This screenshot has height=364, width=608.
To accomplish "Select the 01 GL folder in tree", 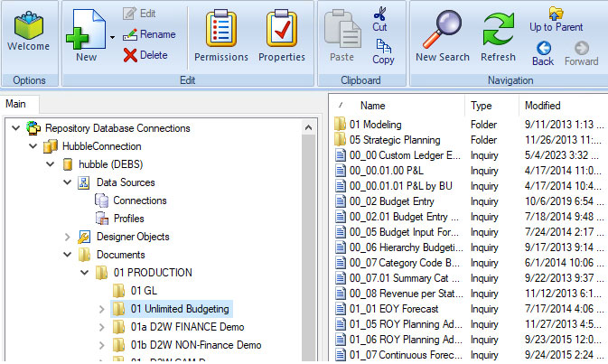I will tap(144, 291).
